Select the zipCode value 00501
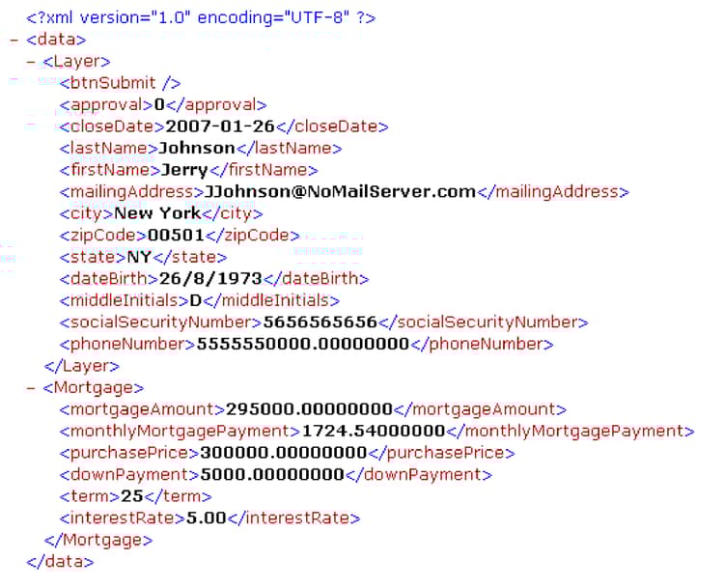This screenshot has width=724, height=588. point(176,236)
